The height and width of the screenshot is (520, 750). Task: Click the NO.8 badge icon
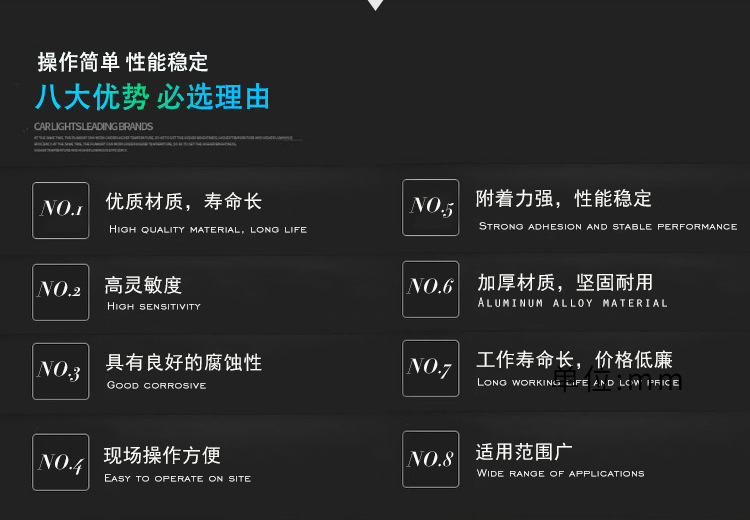click(430, 459)
